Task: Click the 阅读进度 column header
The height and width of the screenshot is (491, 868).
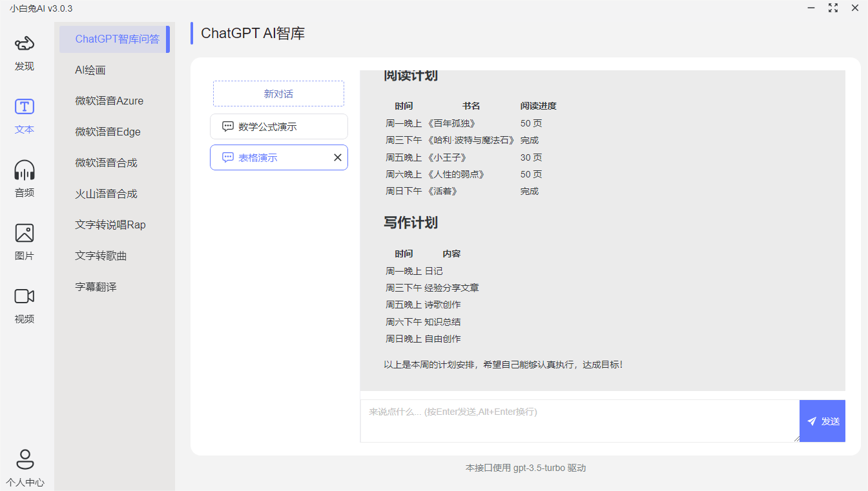Action: click(x=538, y=106)
